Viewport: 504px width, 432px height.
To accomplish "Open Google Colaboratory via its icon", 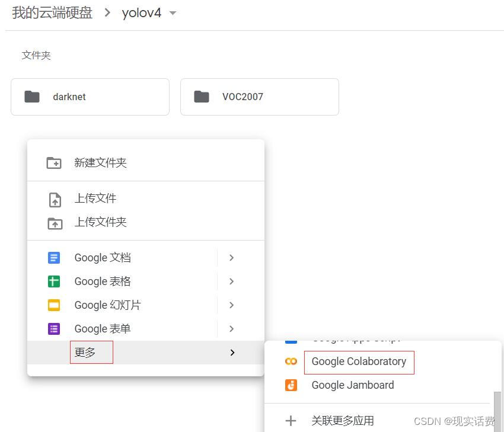I will (291, 361).
